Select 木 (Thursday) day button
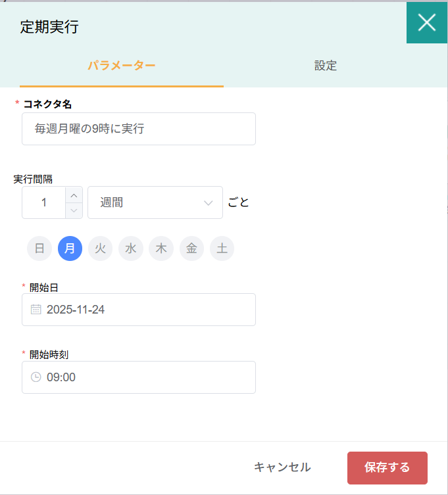448x495 pixels. 161,248
